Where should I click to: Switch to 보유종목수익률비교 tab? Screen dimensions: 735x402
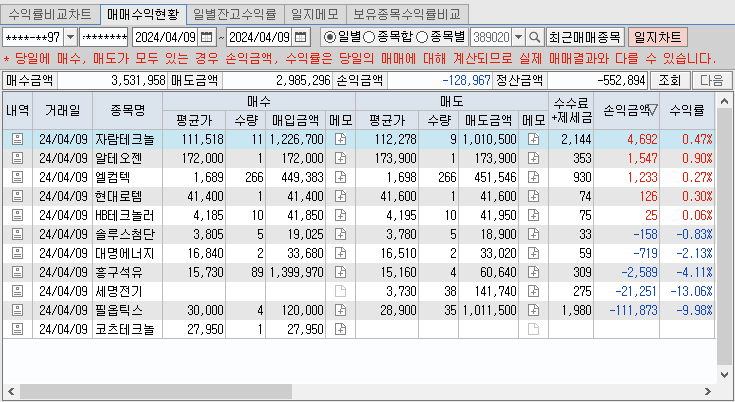[407, 15]
